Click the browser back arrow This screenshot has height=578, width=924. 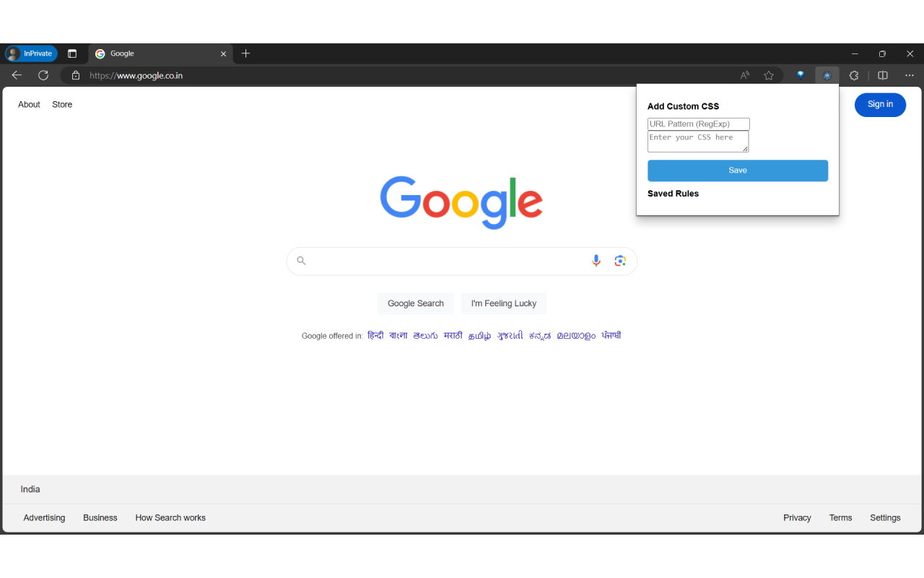(x=17, y=75)
